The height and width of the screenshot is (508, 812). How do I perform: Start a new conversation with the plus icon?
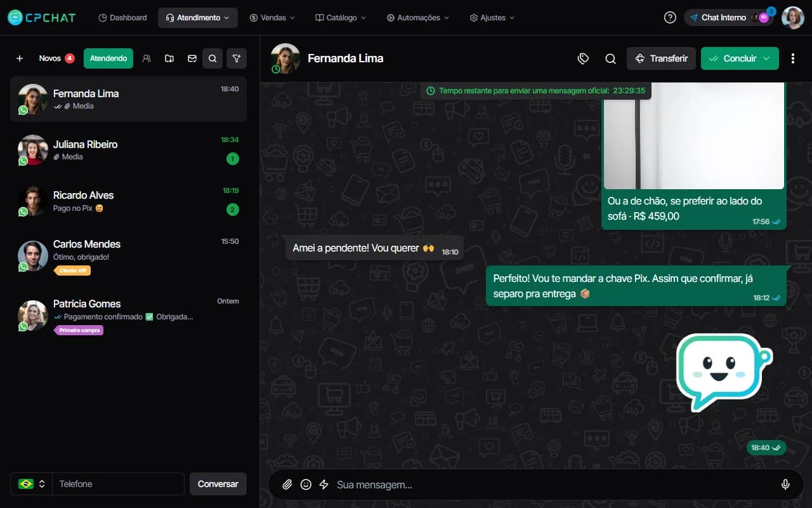click(20, 58)
